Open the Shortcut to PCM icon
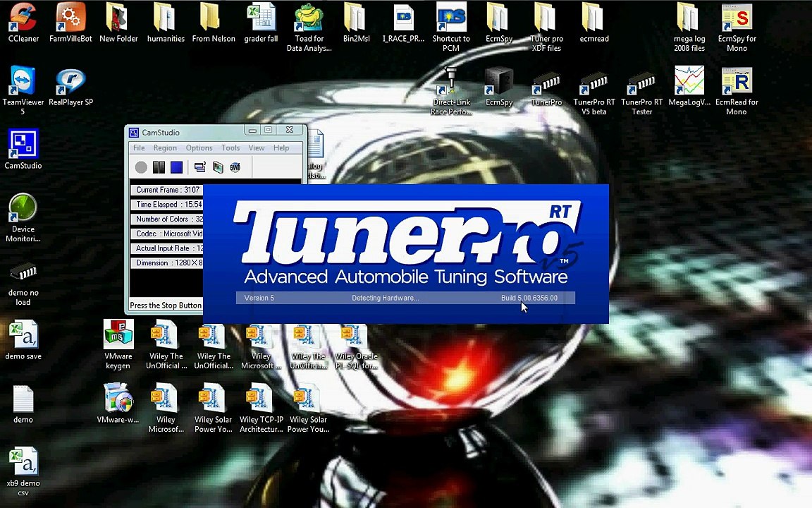Image resolution: width=812 pixels, height=508 pixels. [451, 28]
